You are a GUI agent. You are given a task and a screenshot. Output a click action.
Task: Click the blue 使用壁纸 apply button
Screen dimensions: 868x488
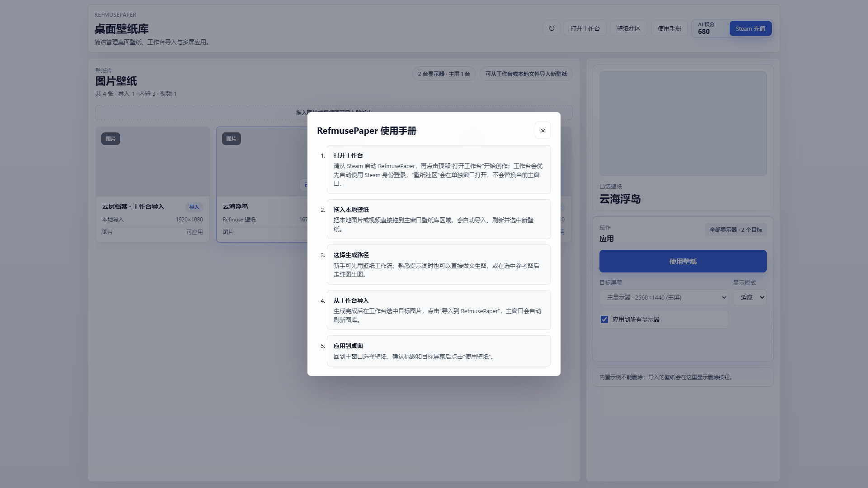pos(683,261)
